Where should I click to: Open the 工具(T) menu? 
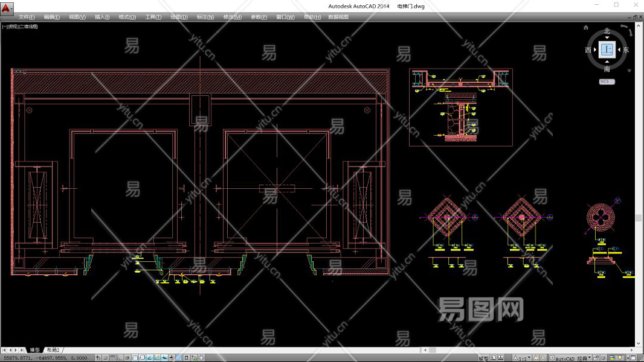[x=153, y=17]
